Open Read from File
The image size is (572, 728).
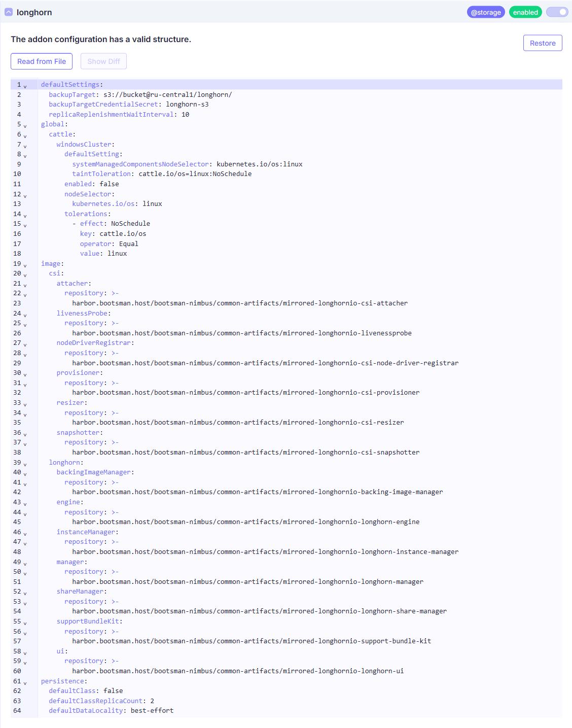pos(42,61)
